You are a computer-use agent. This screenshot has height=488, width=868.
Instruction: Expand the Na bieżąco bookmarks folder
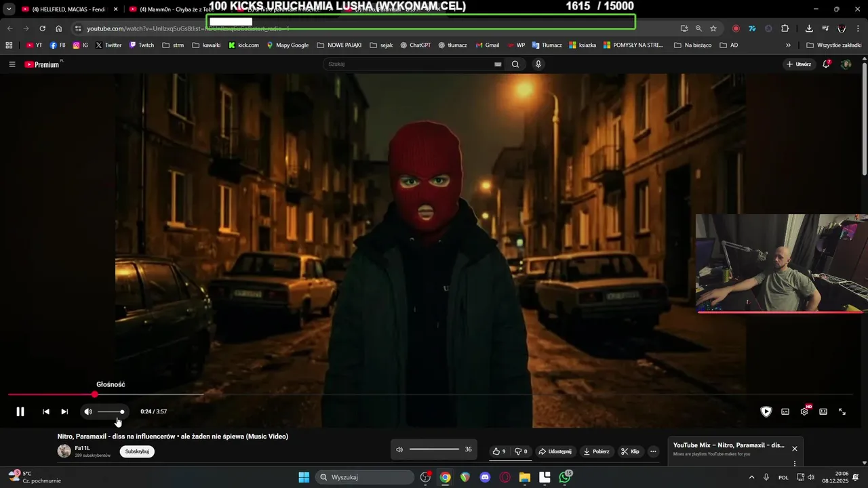[692, 45]
